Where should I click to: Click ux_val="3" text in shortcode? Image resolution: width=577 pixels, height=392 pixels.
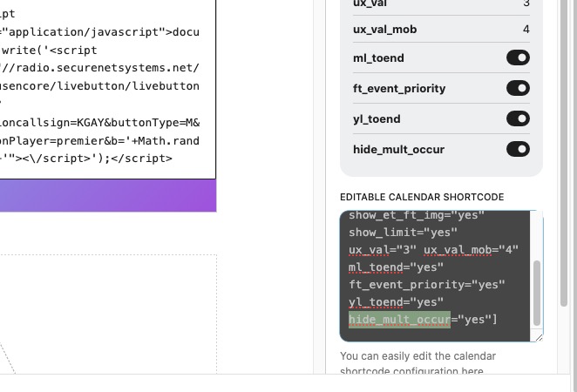[383, 250]
